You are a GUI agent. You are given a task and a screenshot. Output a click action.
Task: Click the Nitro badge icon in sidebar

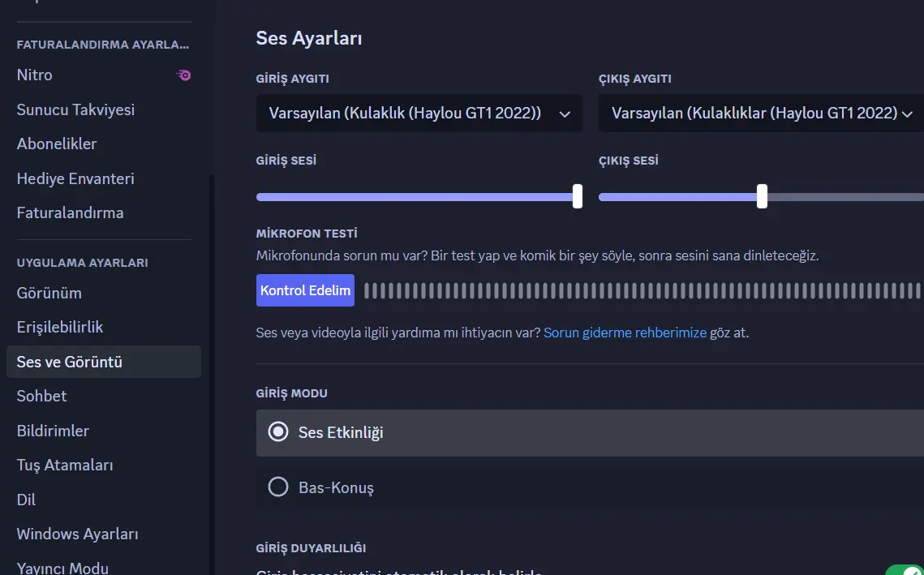tap(183, 75)
